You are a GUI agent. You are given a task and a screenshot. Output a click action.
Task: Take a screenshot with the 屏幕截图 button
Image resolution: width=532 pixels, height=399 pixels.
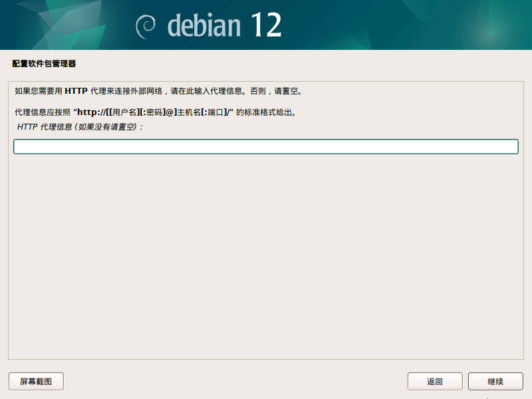[36, 382]
